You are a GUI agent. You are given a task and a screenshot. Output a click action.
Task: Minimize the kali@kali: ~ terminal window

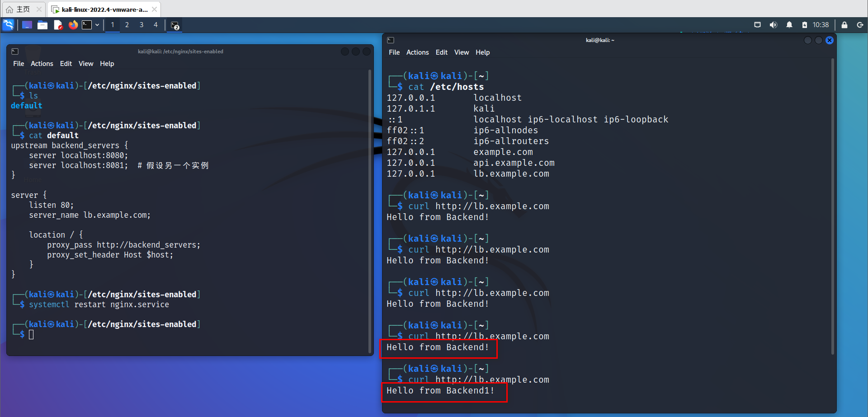point(808,40)
